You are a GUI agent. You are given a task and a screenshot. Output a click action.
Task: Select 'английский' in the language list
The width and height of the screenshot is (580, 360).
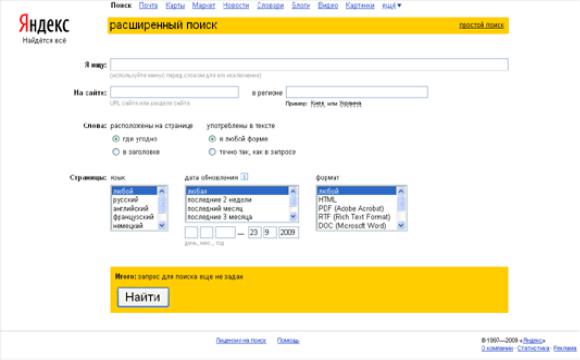click(135, 208)
